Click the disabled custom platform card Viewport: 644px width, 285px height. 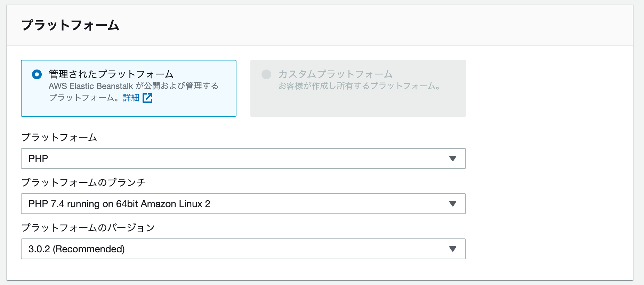pos(358,88)
